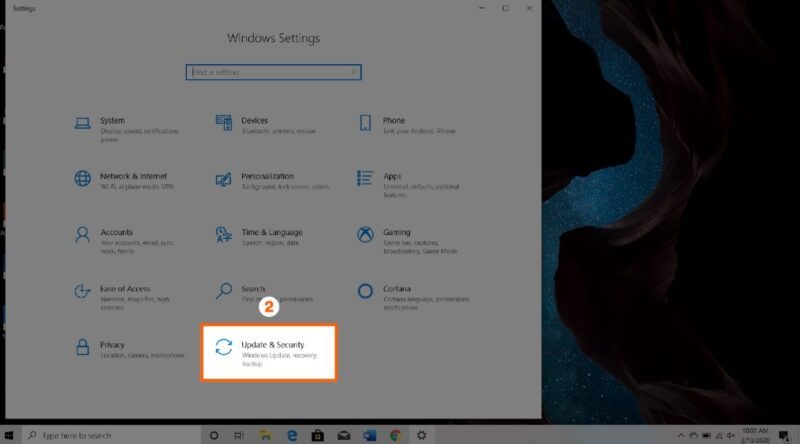
Task: Open the Devices settings category
Action: click(x=266, y=125)
